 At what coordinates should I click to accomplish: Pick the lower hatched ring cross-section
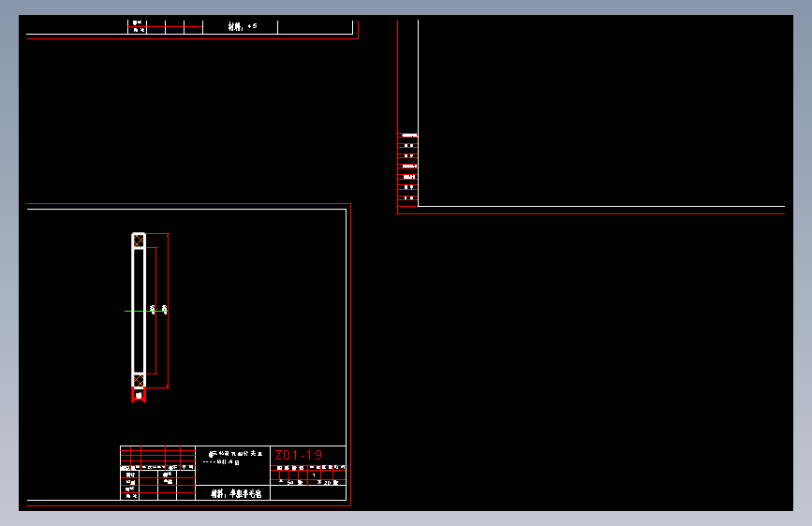click(139, 381)
